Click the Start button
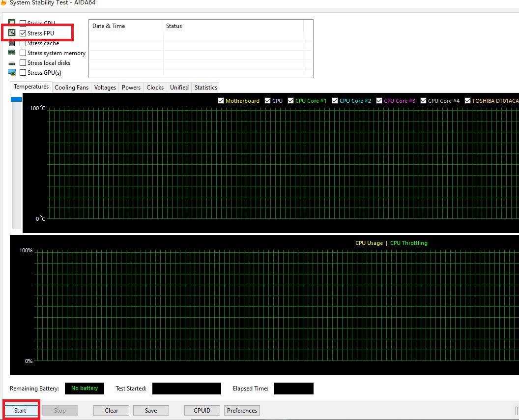 [x=20, y=410]
